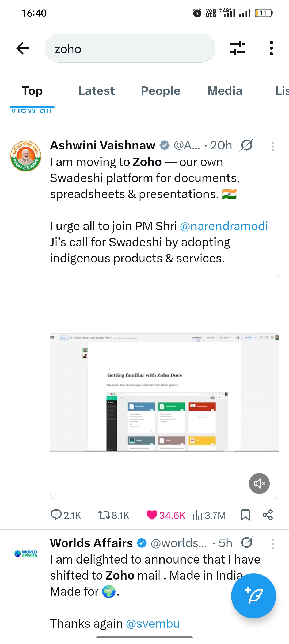This screenshot has width=289, height=644.
Task: Tap the Grok icon on Ashwini's post
Action: click(246, 145)
